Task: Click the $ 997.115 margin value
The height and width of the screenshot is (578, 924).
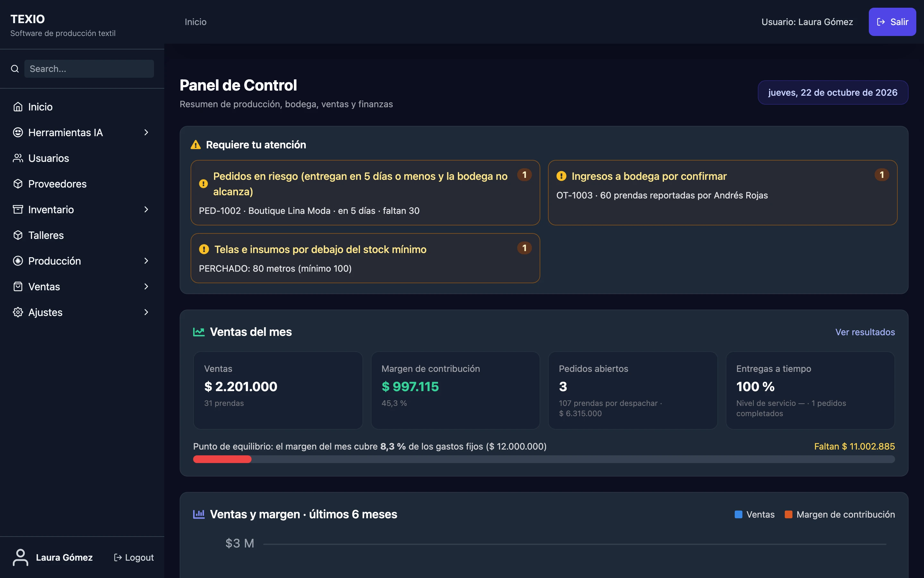Action: [x=410, y=387]
